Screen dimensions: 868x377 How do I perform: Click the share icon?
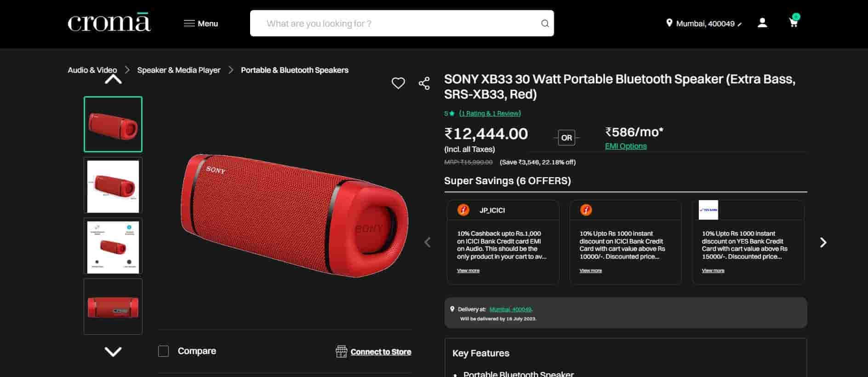(424, 83)
